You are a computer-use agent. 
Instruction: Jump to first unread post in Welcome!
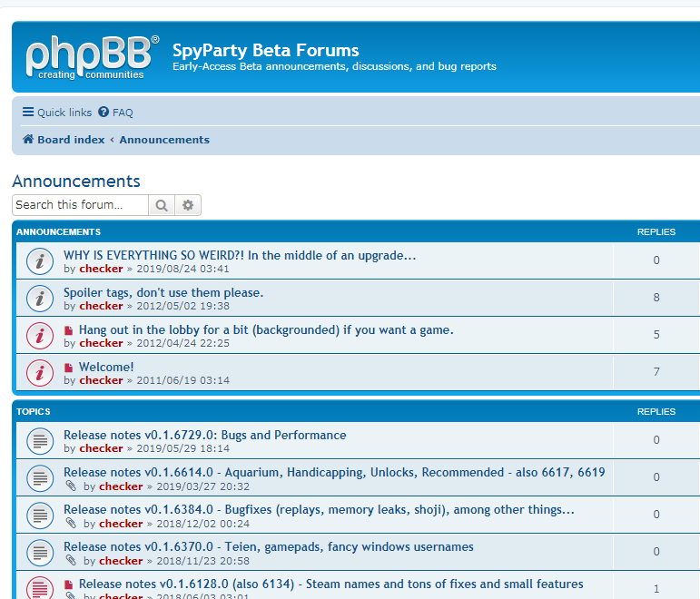pyautogui.click(x=68, y=368)
